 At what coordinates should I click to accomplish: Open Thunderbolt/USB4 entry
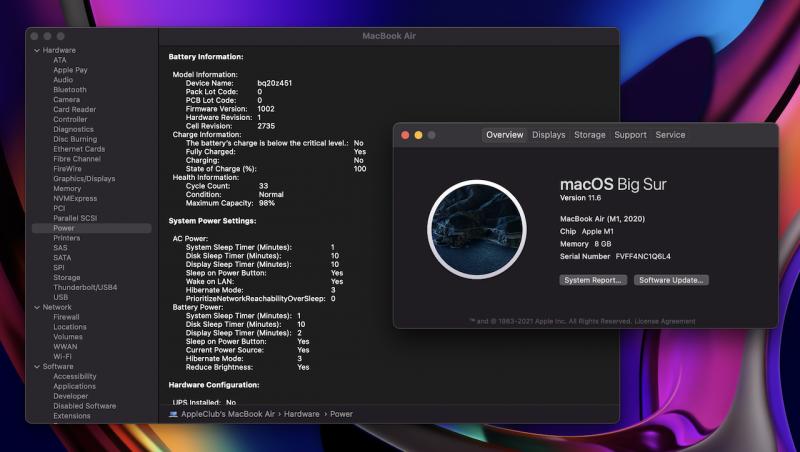[x=85, y=287]
